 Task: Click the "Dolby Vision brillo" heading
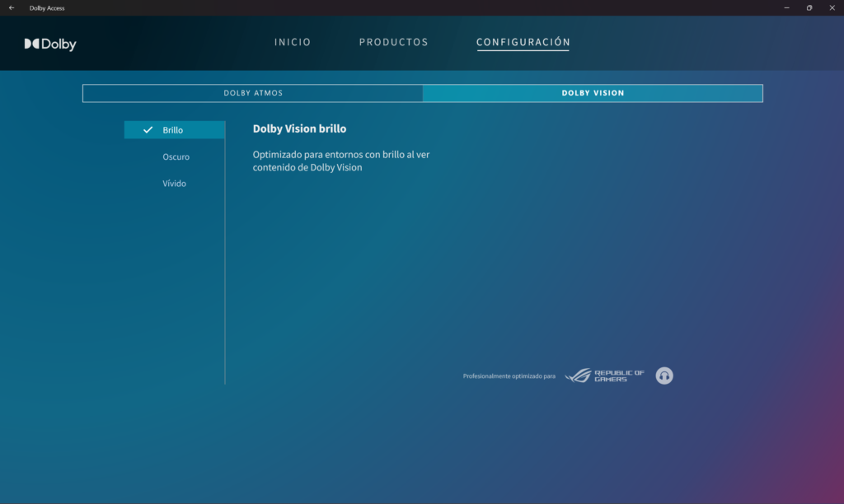(x=299, y=129)
